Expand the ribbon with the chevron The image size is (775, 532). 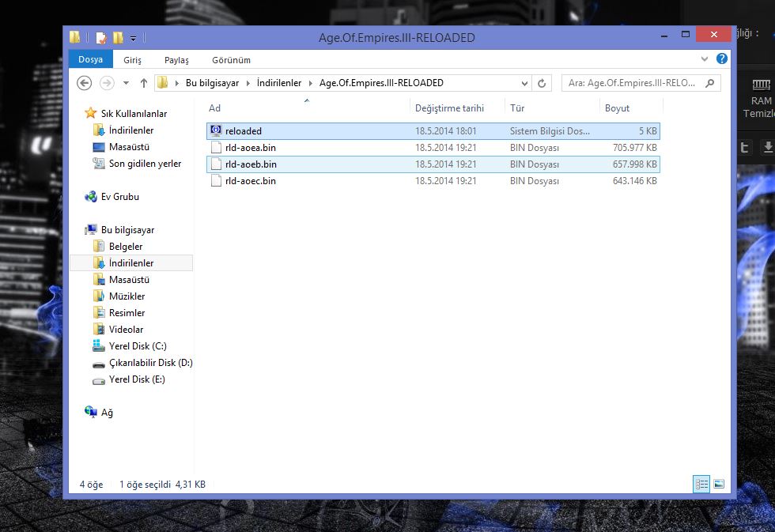[x=705, y=59]
